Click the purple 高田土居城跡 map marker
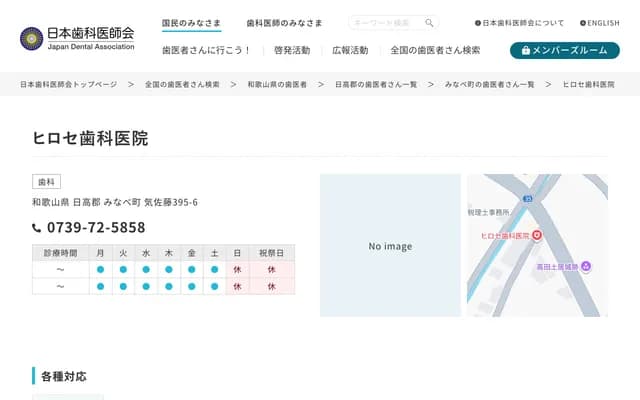The width and height of the screenshot is (640, 400). click(x=586, y=266)
